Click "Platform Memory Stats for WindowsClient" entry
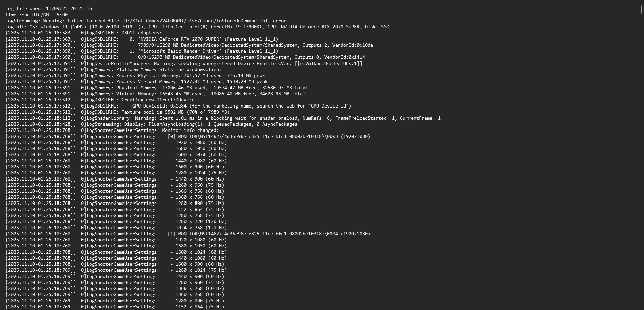Image resolution: width=644 pixels, height=310 pixels. pos(114,69)
